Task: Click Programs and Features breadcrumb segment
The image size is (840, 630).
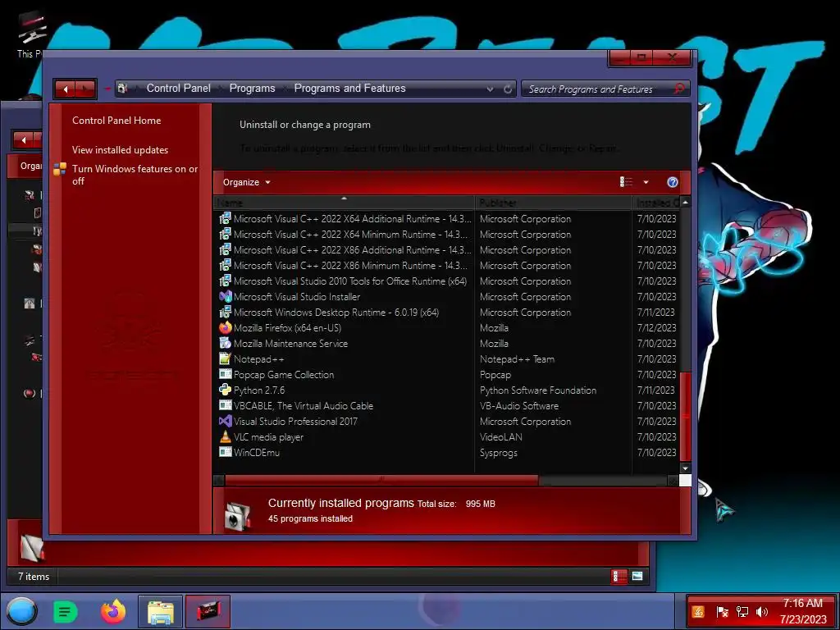Action: coord(349,89)
